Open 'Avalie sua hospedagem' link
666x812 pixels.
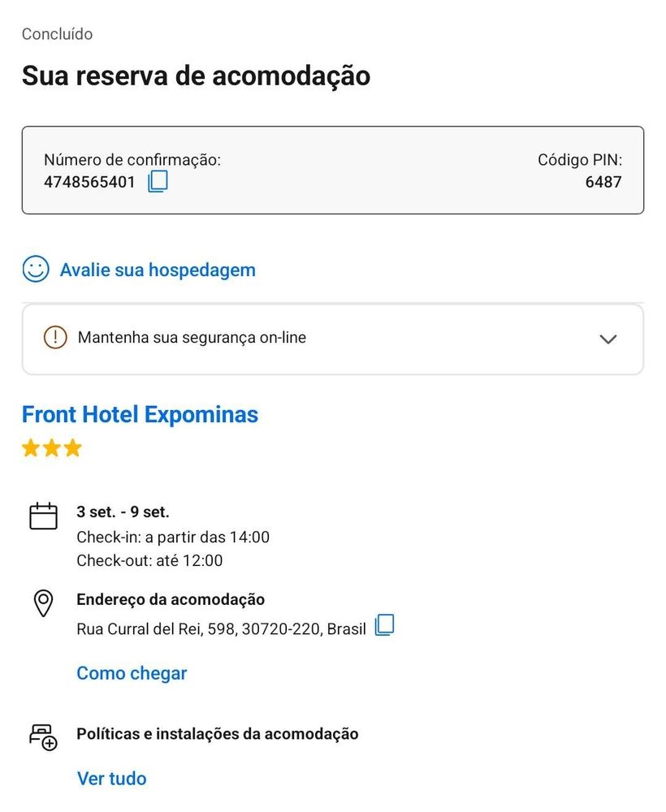coord(158,270)
